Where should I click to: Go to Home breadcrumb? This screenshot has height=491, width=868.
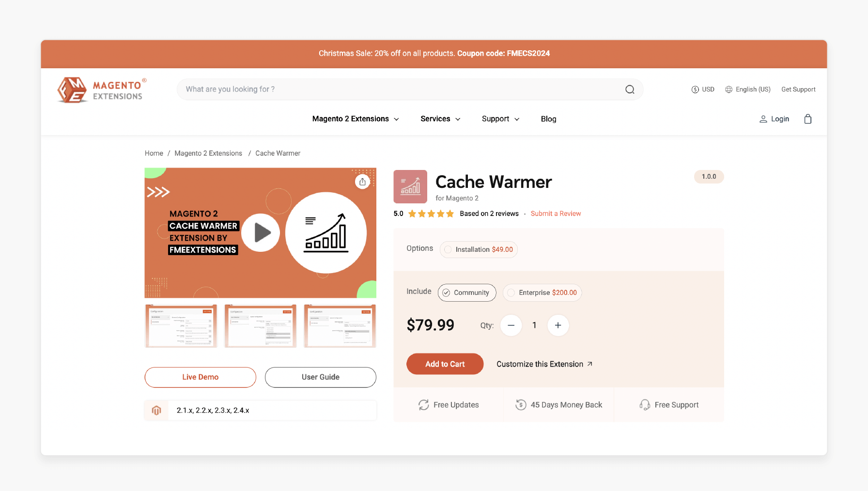(x=154, y=153)
